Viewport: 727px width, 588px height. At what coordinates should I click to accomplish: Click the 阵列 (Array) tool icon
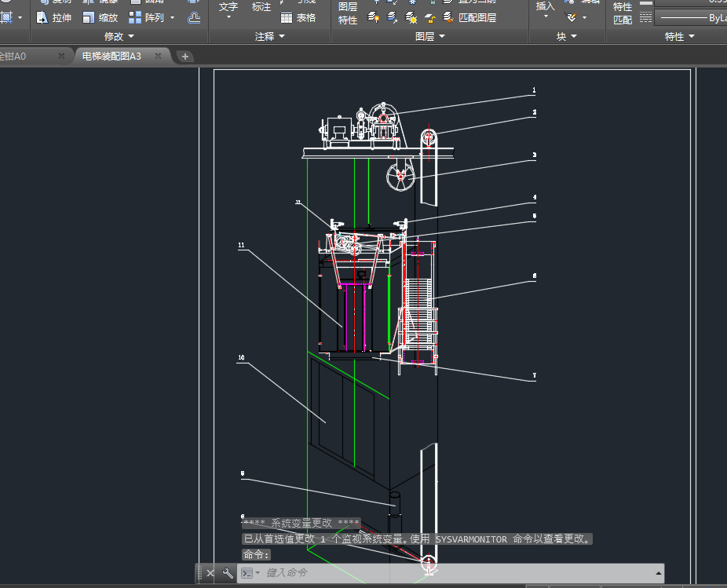137,17
